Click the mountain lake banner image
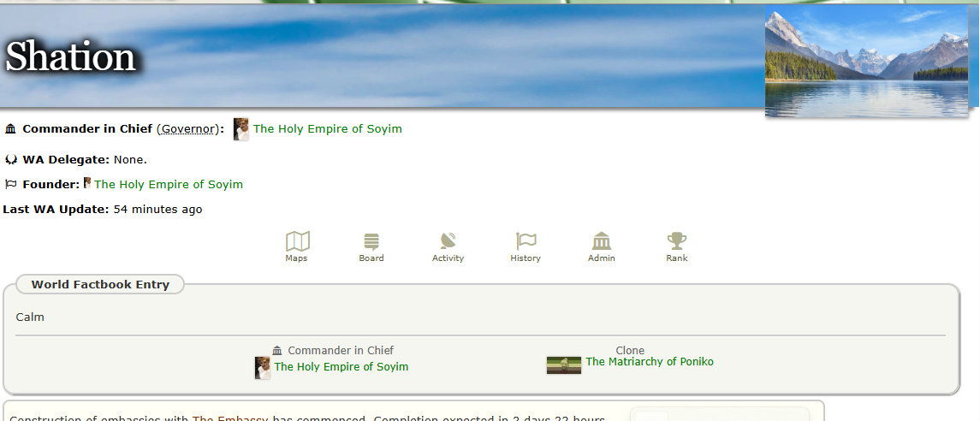The image size is (980, 421). click(866, 62)
